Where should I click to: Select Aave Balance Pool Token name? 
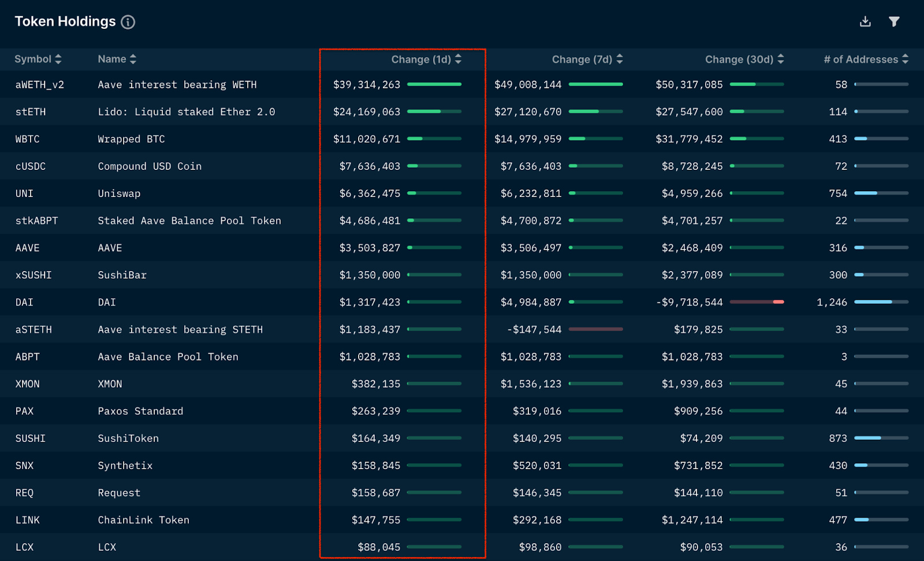(168, 356)
